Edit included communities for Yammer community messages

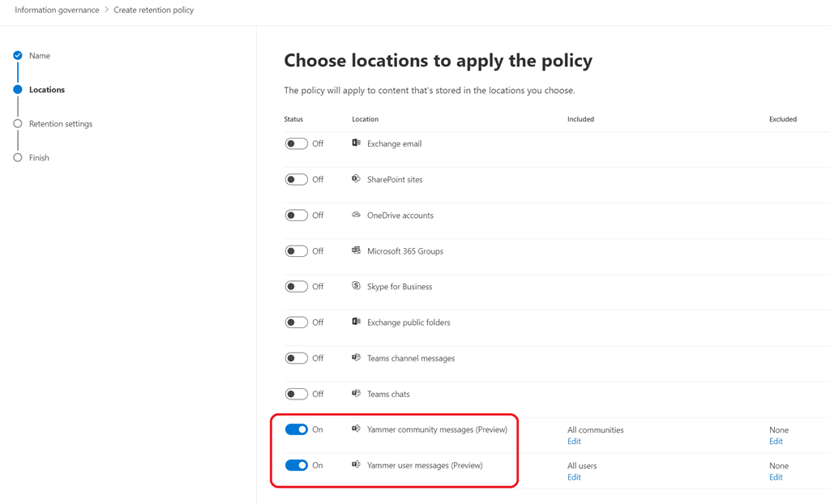[x=574, y=442]
